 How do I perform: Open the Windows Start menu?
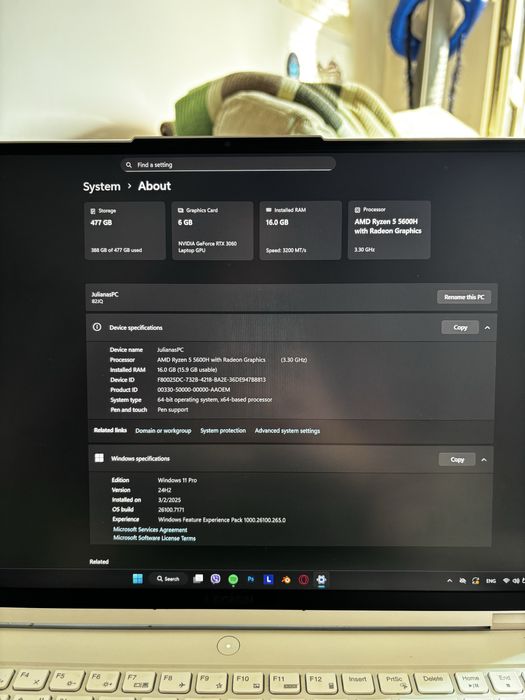point(138,579)
